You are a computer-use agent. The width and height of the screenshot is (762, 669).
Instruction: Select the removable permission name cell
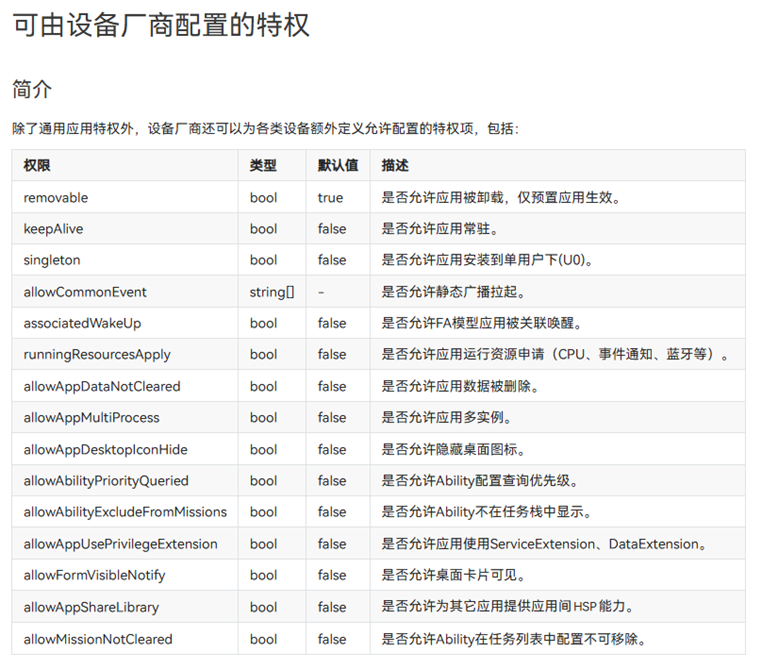[56, 197]
